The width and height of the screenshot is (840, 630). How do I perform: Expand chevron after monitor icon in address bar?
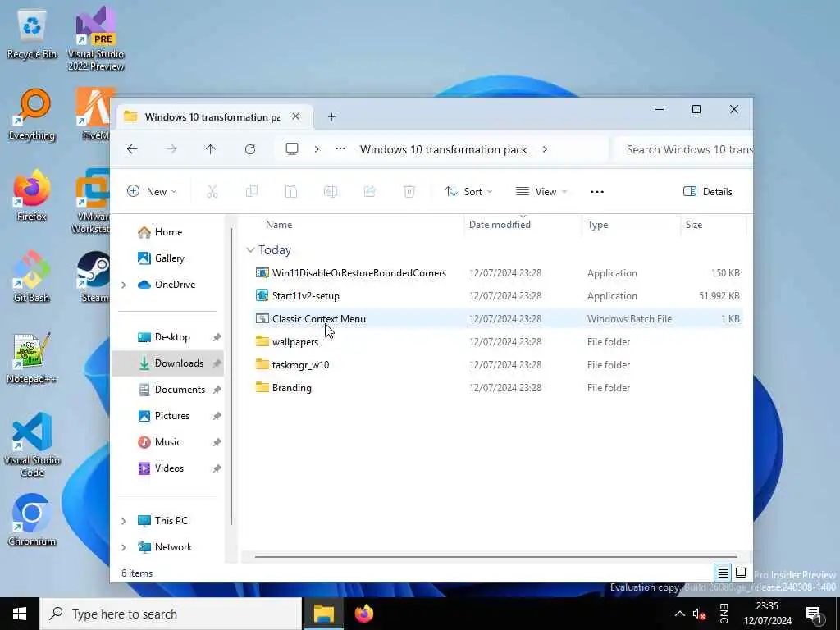317,149
